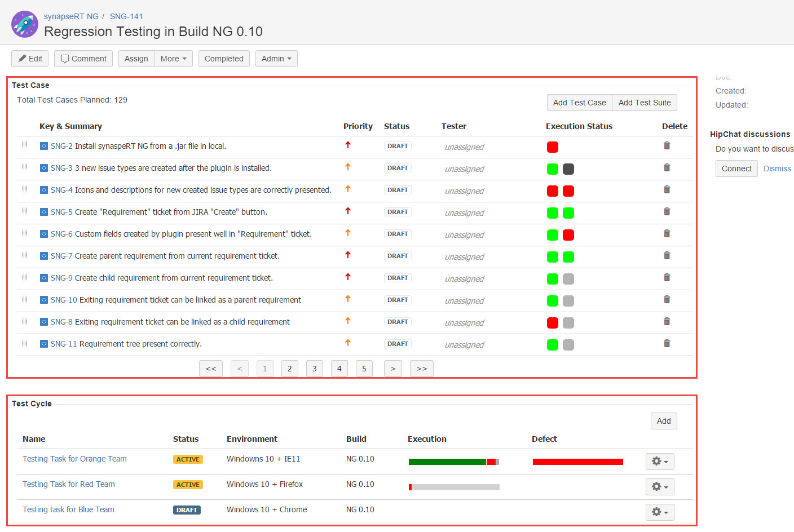This screenshot has width=794, height=532.
Task: Dismiss the HipChat discussions prompt
Action: click(x=777, y=169)
